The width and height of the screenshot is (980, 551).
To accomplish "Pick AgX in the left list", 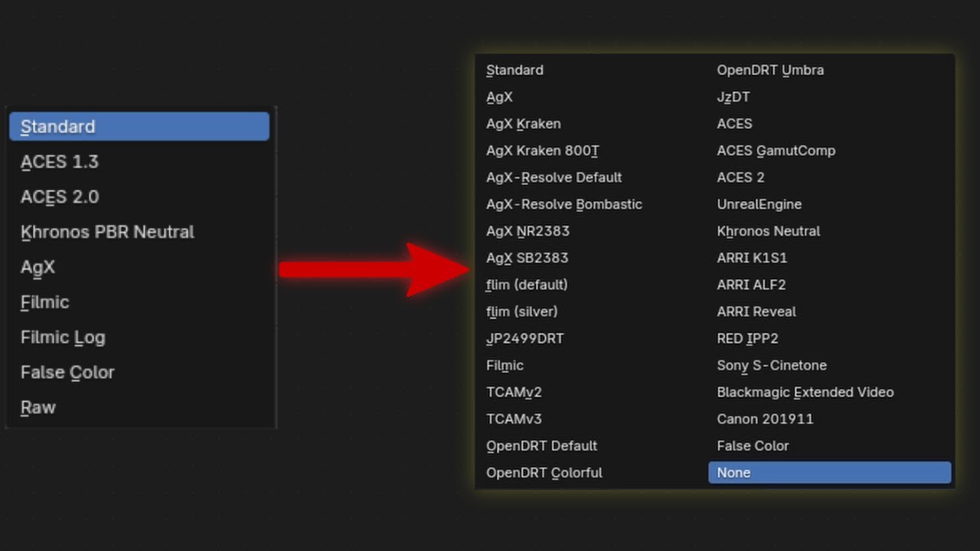I will (38, 267).
